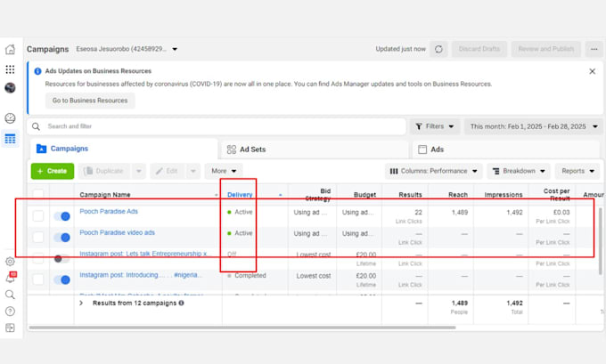The width and height of the screenshot is (606, 364).
Task: Check the Pooch Paradise Ads row checkbox
Action: (x=37, y=215)
